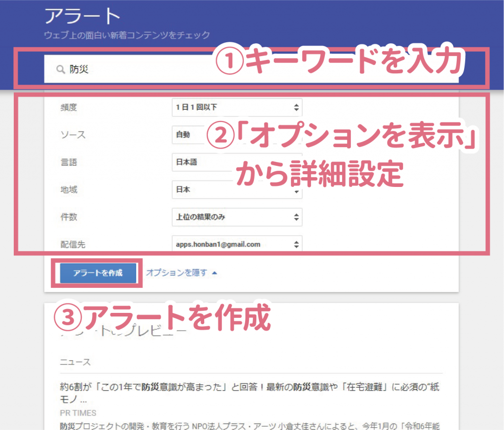Open the 配信先 email address dropdown
504x430 pixels.
coord(237,244)
